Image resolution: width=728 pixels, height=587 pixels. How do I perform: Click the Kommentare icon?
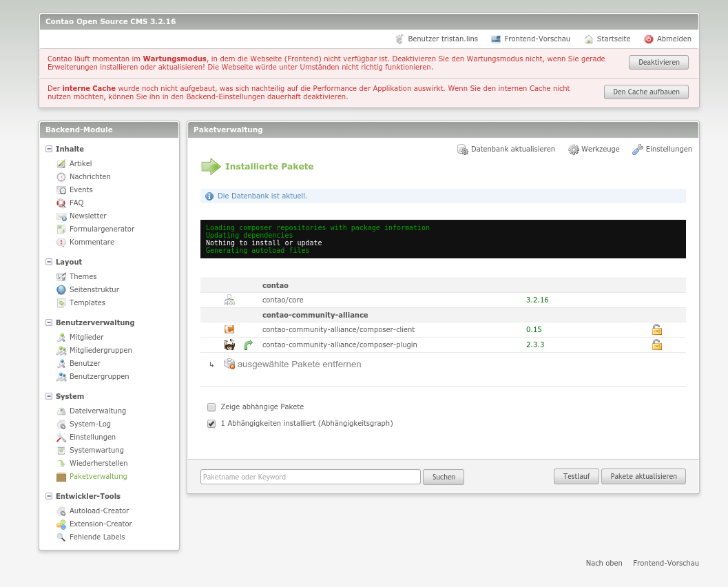(x=61, y=242)
